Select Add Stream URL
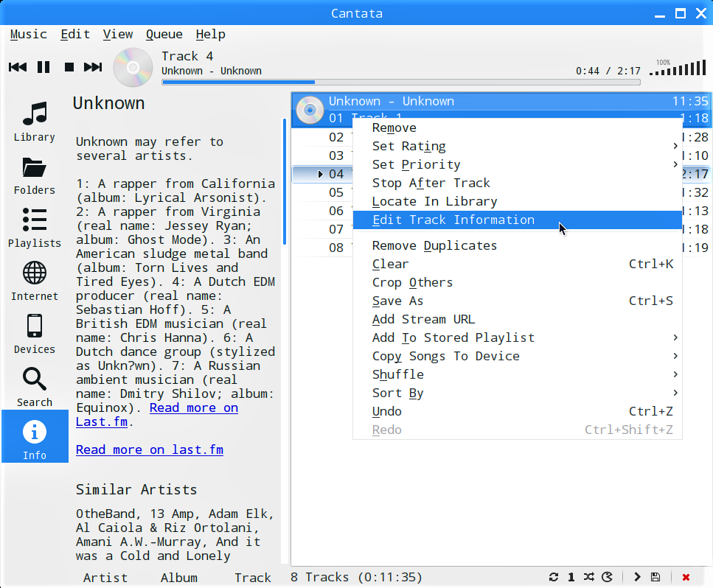The width and height of the screenshot is (713, 588). [518, 319]
